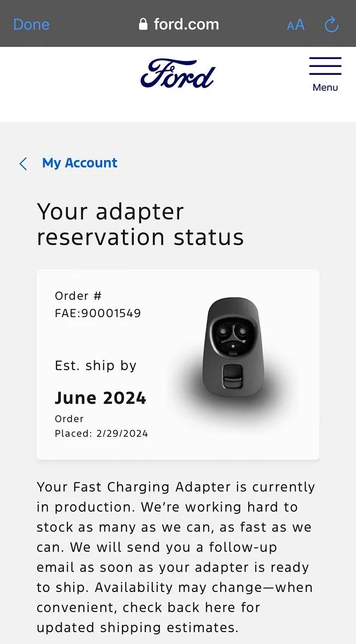Screen dimensions: 356x644
Task: Click the padlock icon beside ford.com
Action: (x=143, y=24)
